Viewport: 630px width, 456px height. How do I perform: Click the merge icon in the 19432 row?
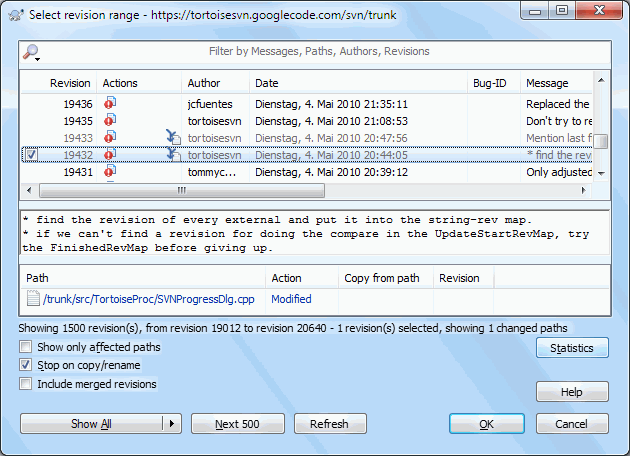pyautogui.click(x=174, y=154)
